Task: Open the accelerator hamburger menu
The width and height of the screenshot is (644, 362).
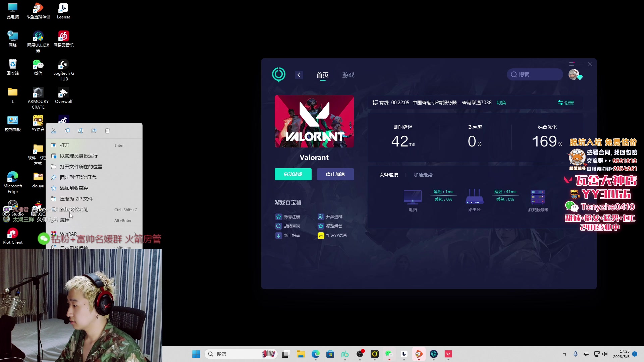Action: coord(572,64)
